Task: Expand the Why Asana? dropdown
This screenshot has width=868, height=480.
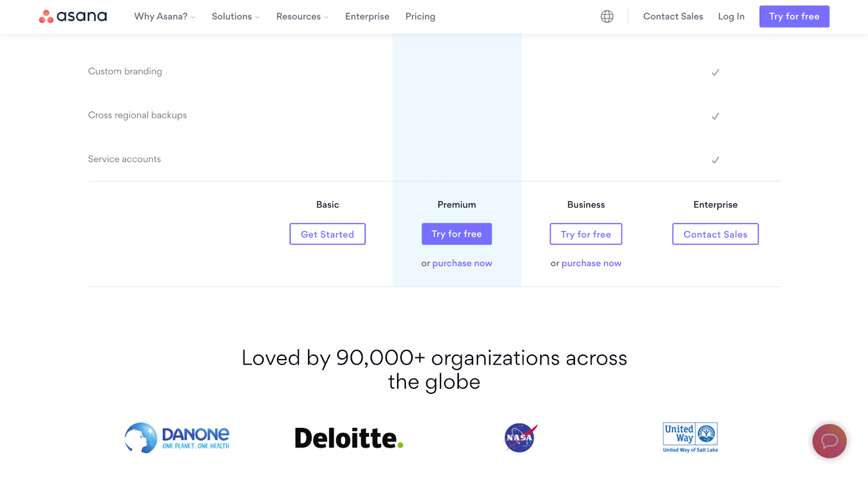Action: click(164, 16)
